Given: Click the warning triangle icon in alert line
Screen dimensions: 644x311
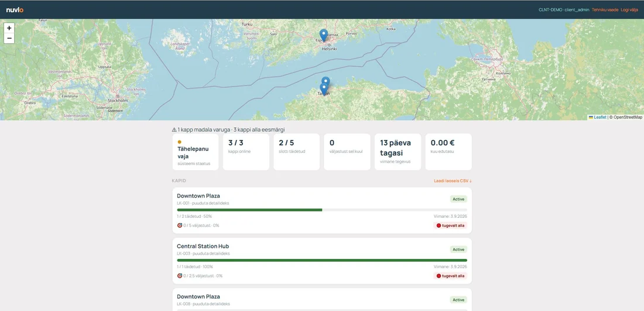Looking at the screenshot, I should click(174, 130).
